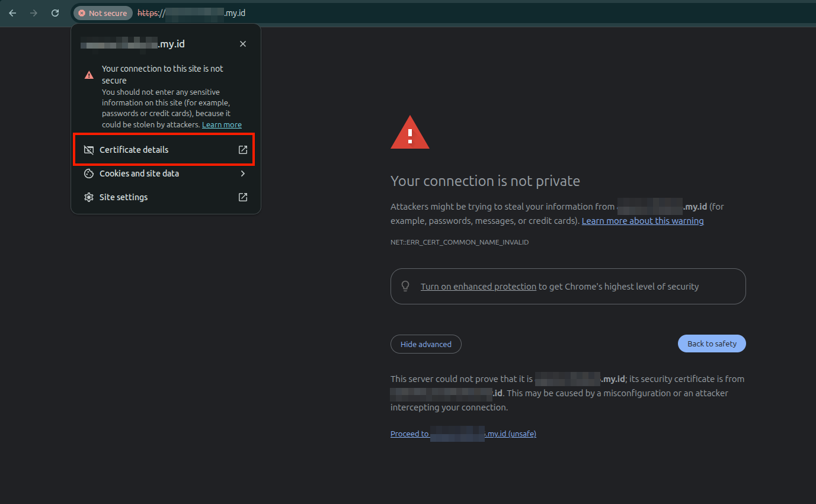Click the Hide advanced button

click(x=425, y=344)
